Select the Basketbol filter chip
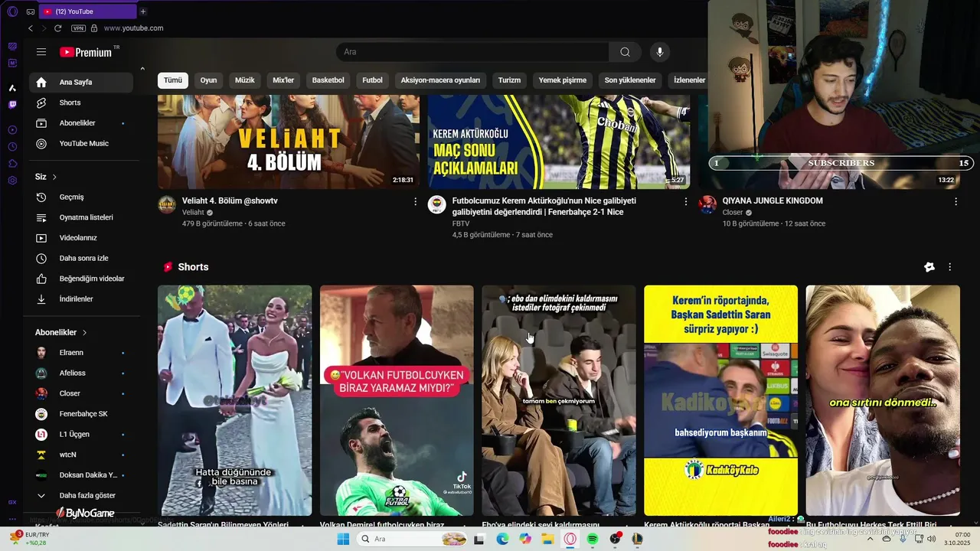 (328, 80)
